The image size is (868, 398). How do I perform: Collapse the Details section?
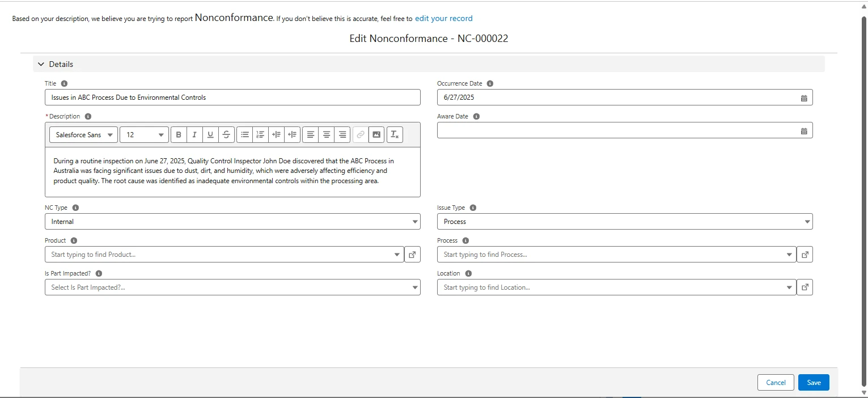tap(41, 64)
